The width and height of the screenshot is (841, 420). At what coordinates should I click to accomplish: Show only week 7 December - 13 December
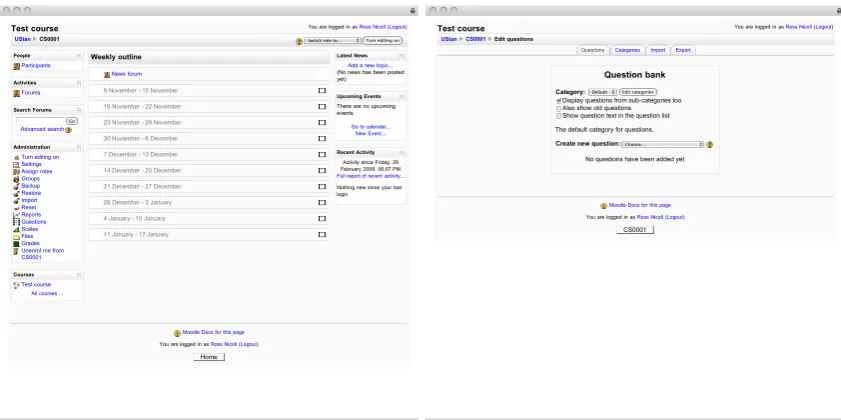coord(322,154)
